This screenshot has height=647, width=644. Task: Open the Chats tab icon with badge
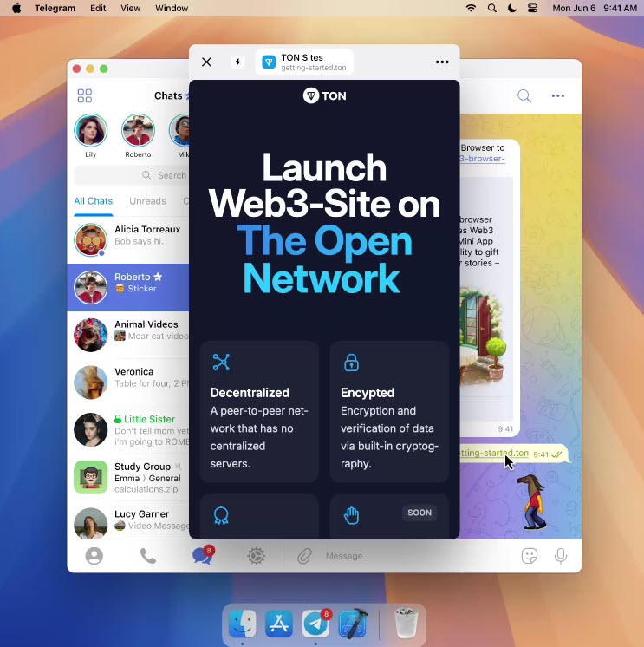(203, 555)
